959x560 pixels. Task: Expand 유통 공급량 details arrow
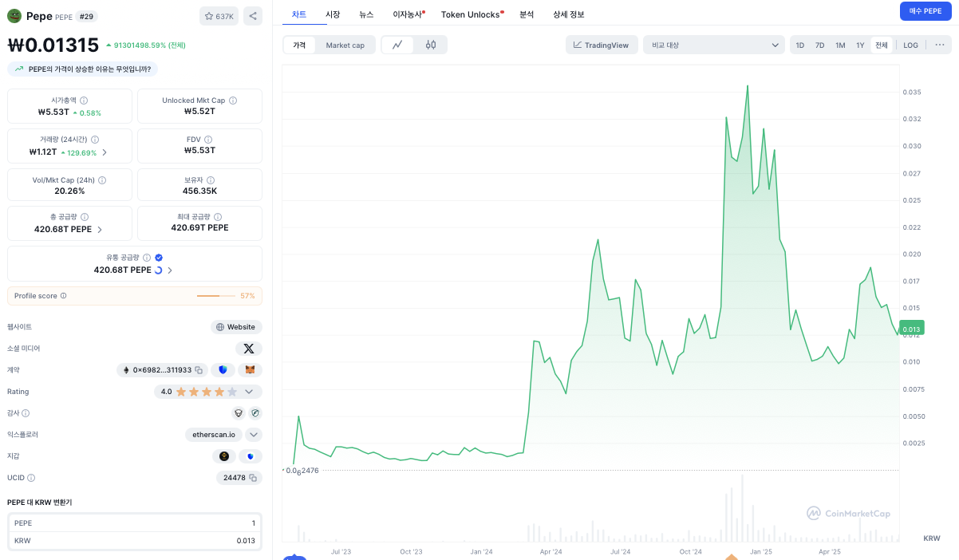tap(170, 270)
